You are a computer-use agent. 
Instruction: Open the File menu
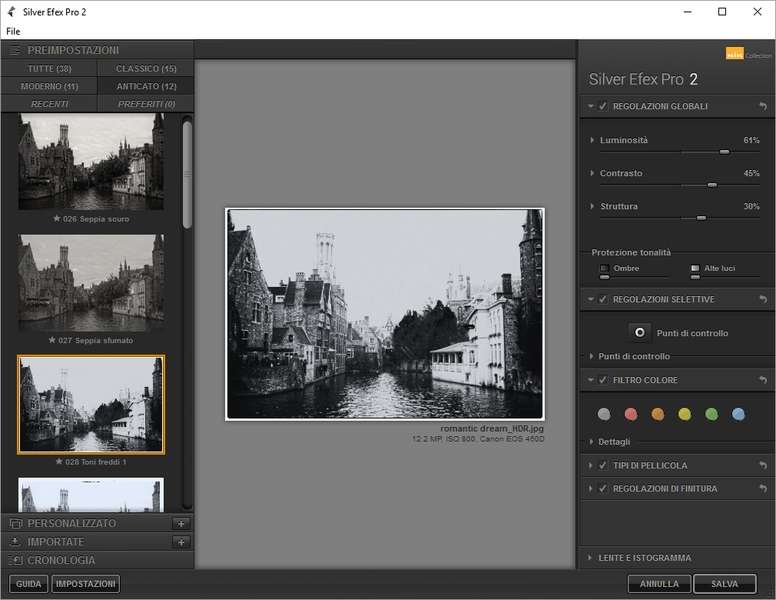tap(13, 31)
